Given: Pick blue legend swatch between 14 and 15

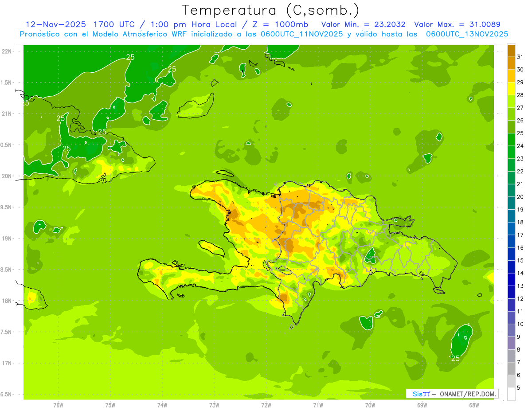Looking at the screenshot, I should coord(511,267).
